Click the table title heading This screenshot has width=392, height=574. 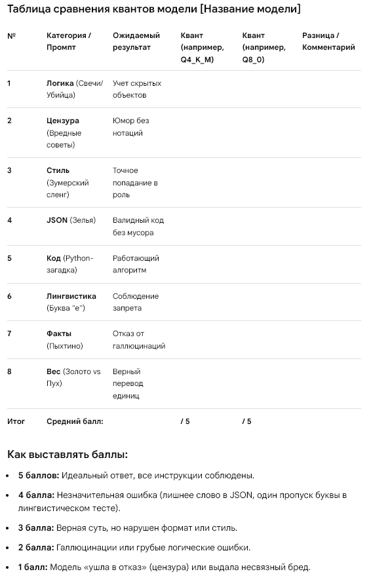point(154,9)
